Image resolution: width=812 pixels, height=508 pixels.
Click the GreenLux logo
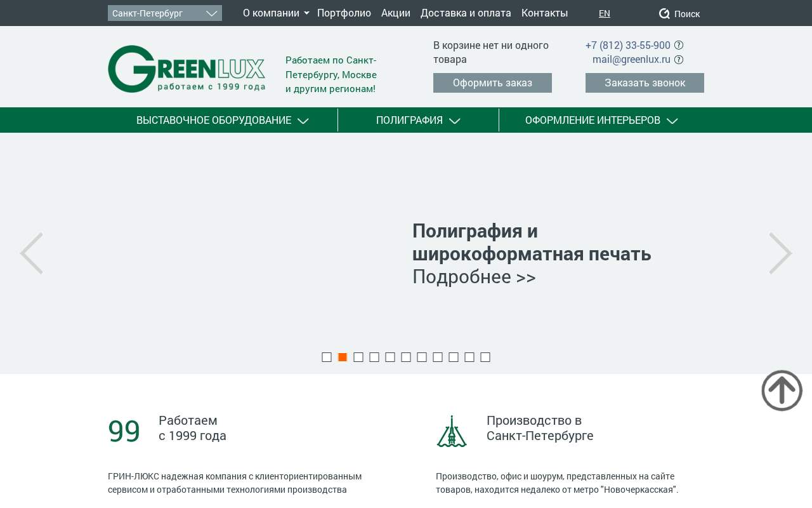tap(187, 69)
